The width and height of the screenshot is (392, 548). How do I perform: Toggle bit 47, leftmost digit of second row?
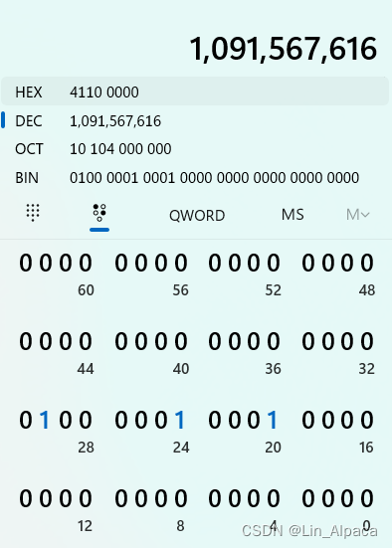click(x=26, y=341)
